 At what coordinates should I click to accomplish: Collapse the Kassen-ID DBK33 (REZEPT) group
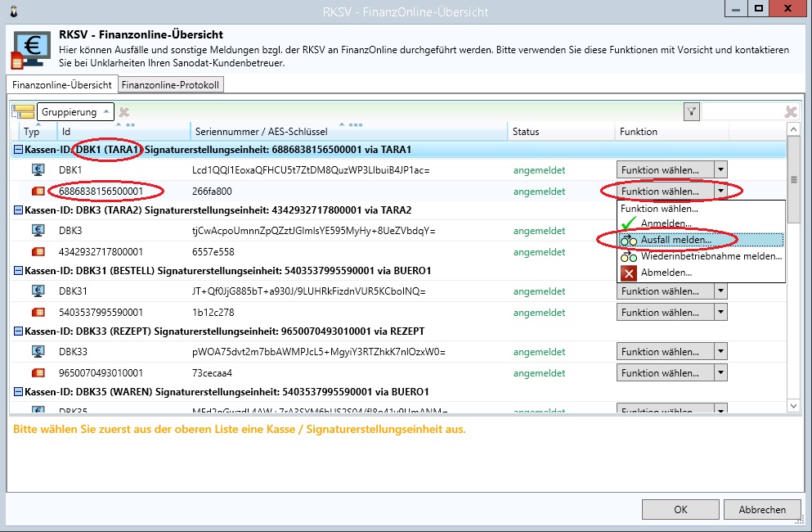tap(18, 331)
